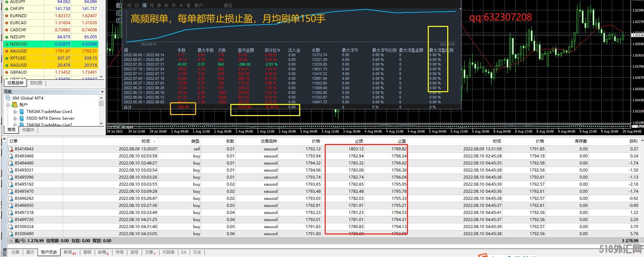Image resolution: width=644 pixels, height=257 pixels.
Task: Click the 移 move button on chart
Action: pos(119,5)
